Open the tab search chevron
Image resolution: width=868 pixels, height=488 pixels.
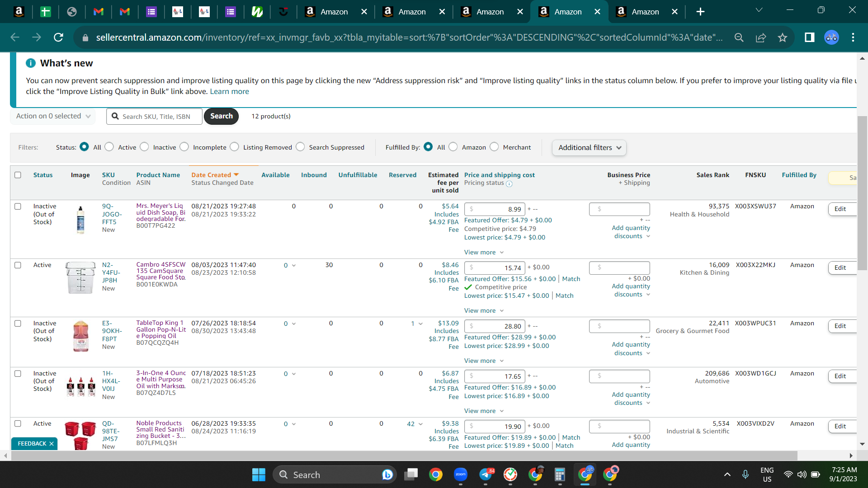(759, 10)
